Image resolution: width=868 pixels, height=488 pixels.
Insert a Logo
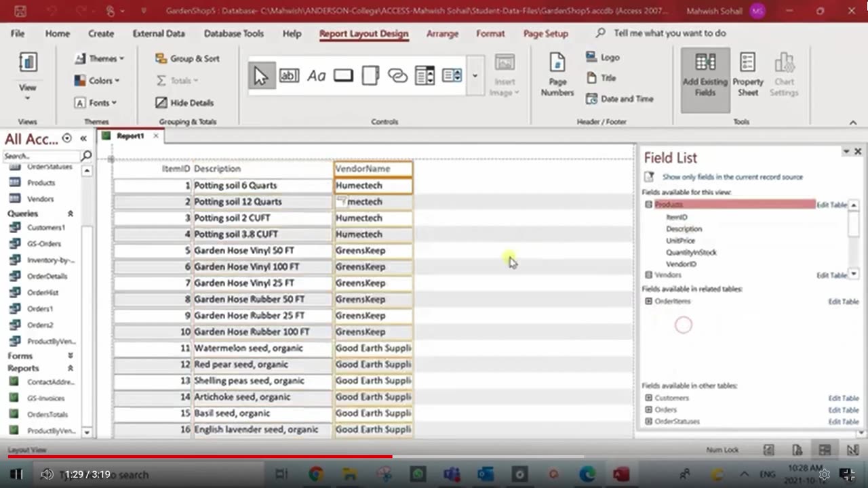(603, 58)
